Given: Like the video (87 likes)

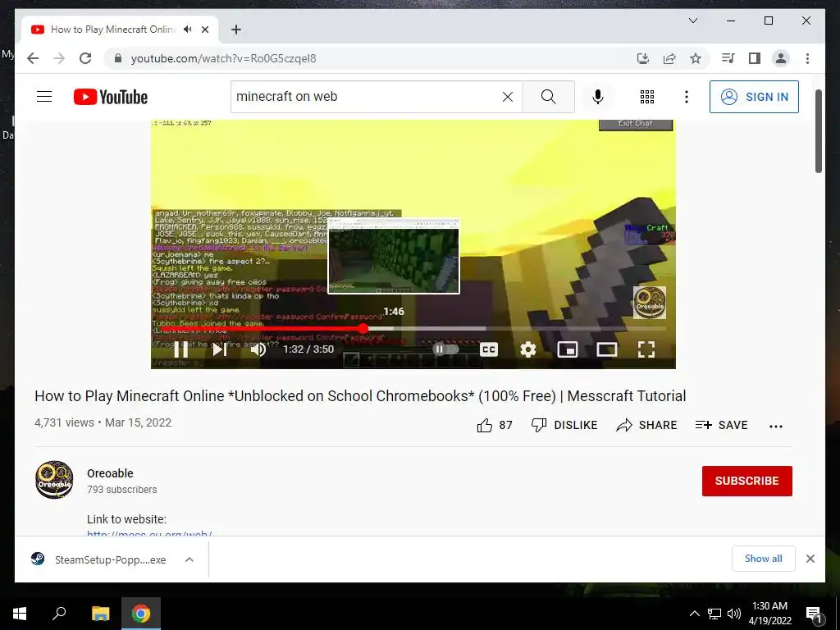Looking at the screenshot, I should (x=494, y=426).
